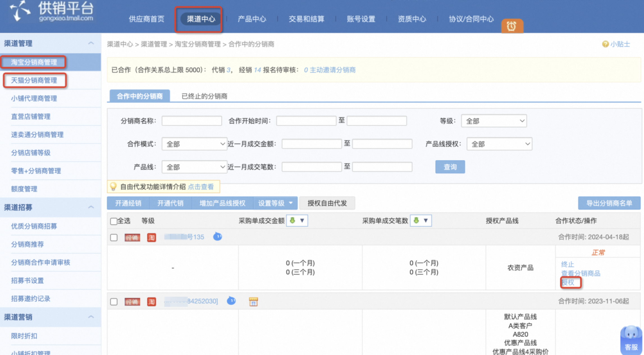This screenshot has height=355, width=644.
Task: Collapse the 渠道管理 sidebar section
Action: tap(91, 43)
